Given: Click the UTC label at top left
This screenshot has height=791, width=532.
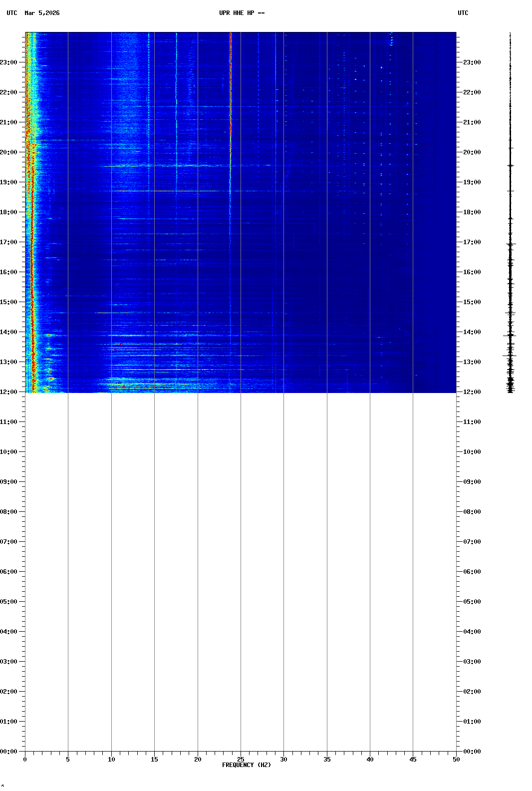Looking at the screenshot, I should (x=12, y=13).
